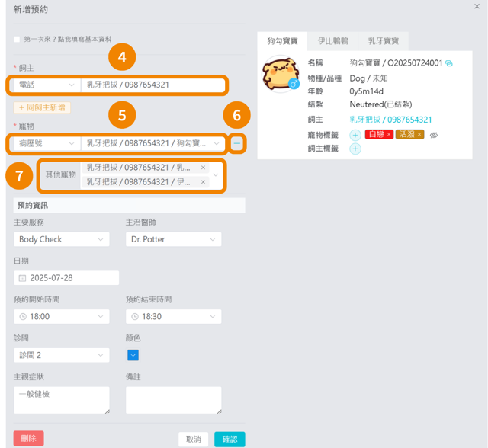Remove the 乳... pet tag in 其他寵物
Screen dimensions: 488x448
tap(203, 168)
